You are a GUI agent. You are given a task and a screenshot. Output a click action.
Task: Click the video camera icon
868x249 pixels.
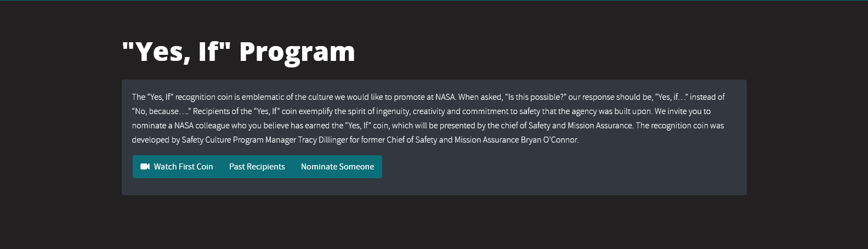pyautogui.click(x=145, y=167)
